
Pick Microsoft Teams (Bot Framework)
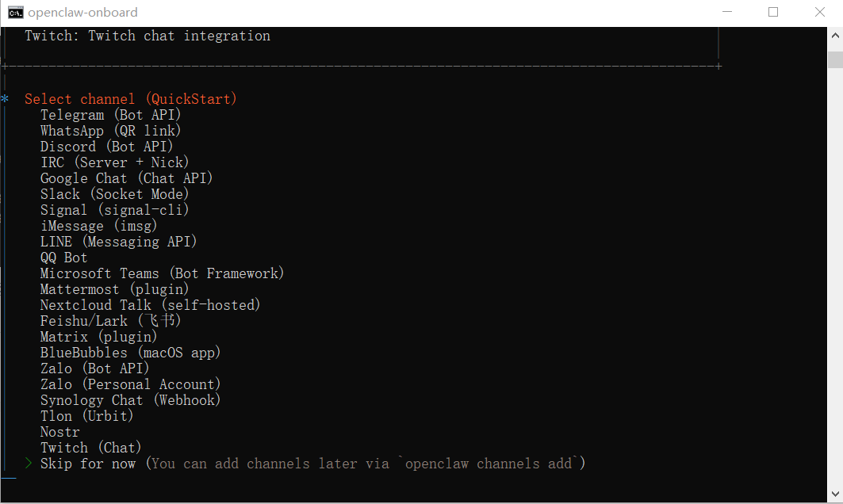click(163, 273)
